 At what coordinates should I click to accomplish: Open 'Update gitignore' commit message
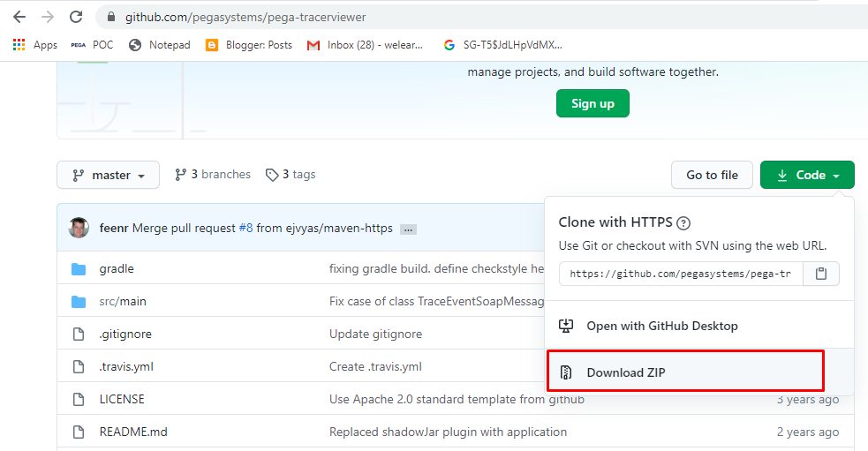pos(375,334)
